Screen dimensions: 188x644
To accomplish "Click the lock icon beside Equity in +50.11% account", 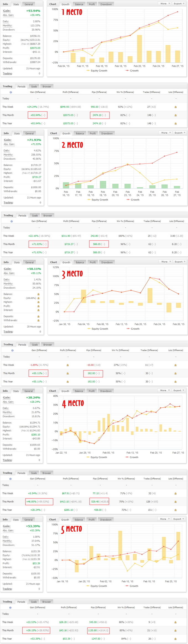I will coord(38,298).
